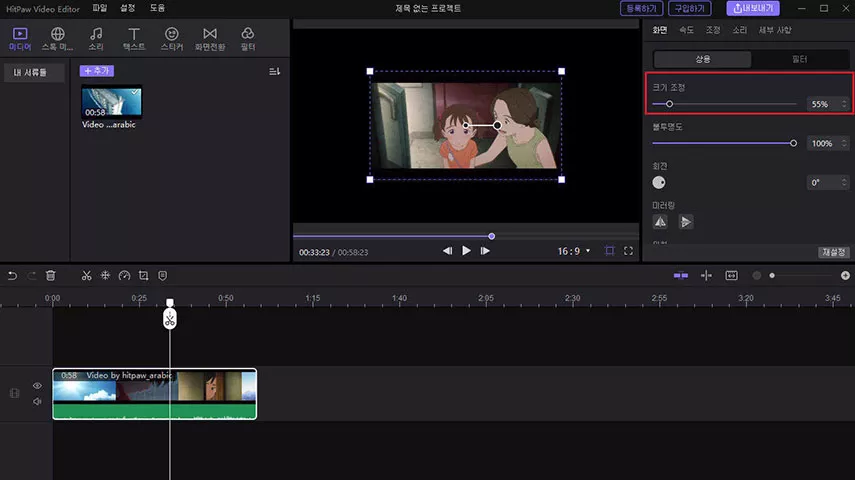The width and height of the screenshot is (855, 480).
Task: Zoom in timeline with plus icon
Action: click(x=845, y=275)
